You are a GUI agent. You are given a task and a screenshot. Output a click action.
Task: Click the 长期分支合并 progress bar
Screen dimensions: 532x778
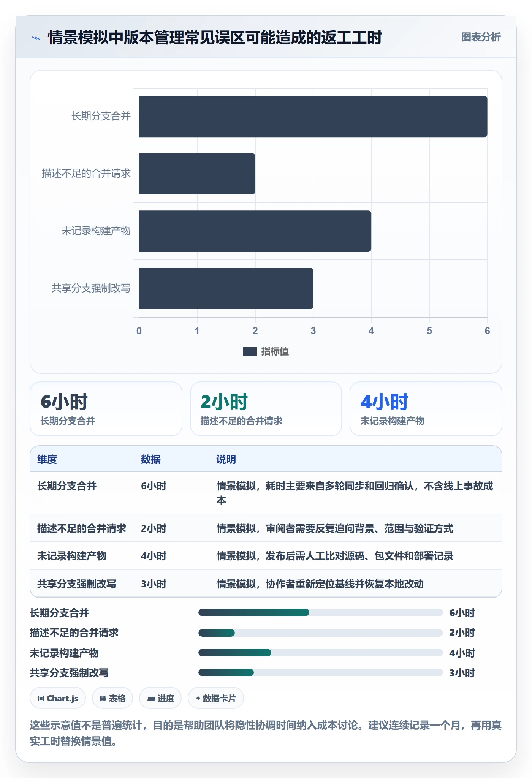tap(320, 612)
